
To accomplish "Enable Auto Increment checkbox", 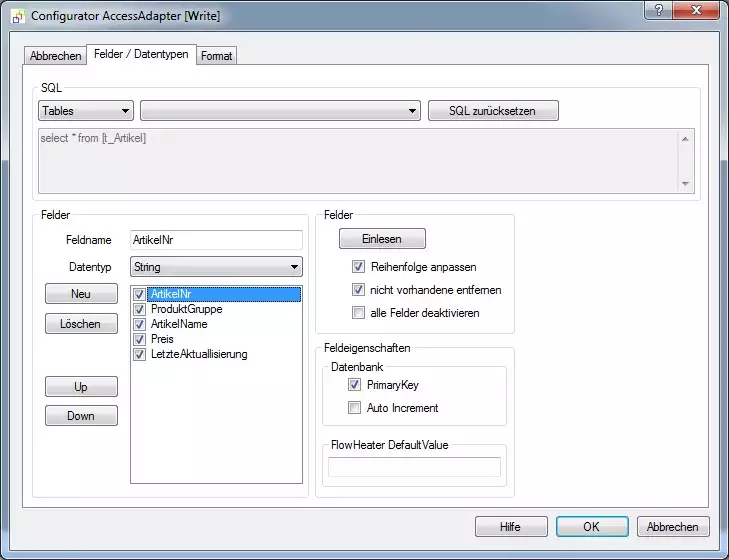I will 354,407.
